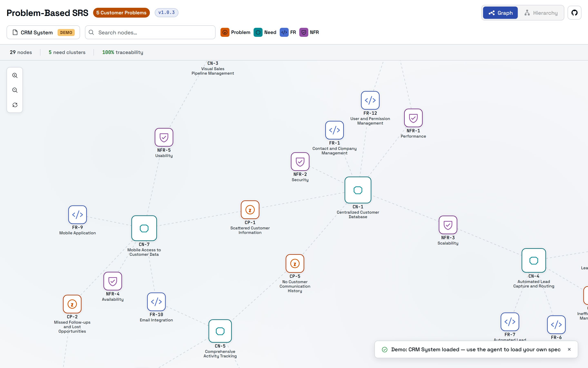Switch to the Graph view tab
Screen dimensions: 588x368
pos(500,13)
